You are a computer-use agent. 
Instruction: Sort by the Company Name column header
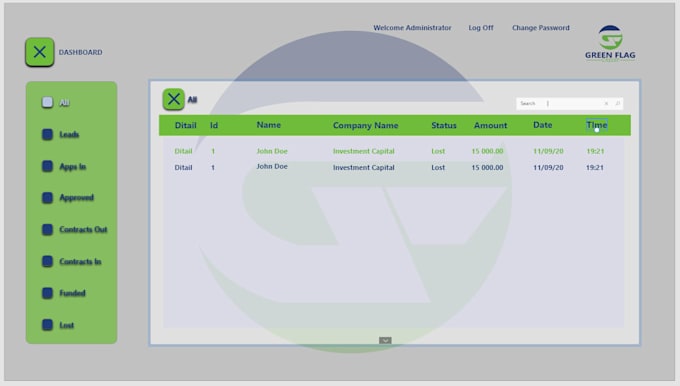366,125
